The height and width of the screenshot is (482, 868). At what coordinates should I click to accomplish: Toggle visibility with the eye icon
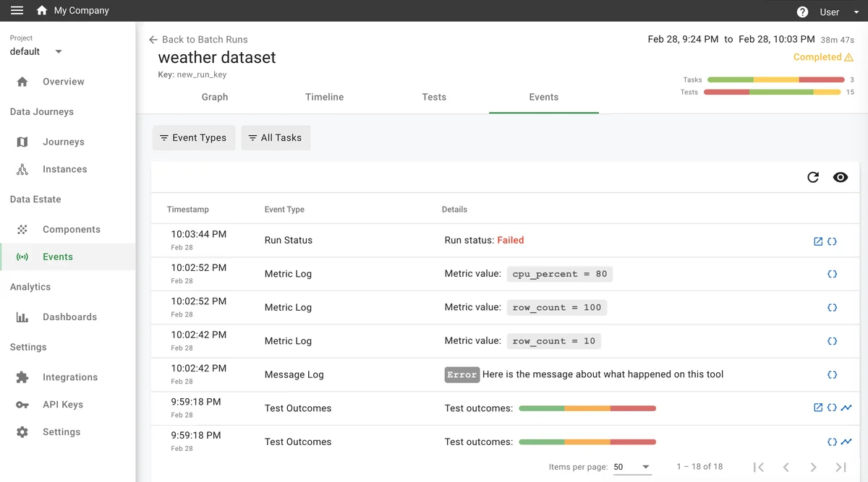click(x=840, y=177)
